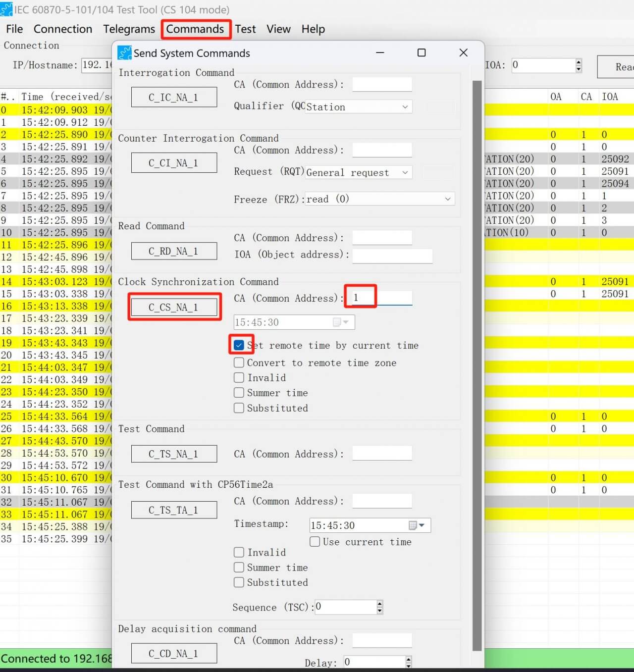Enable 'Use current time' for the test timestamp
The width and height of the screenshot is (634, 672).
point(315,541)
